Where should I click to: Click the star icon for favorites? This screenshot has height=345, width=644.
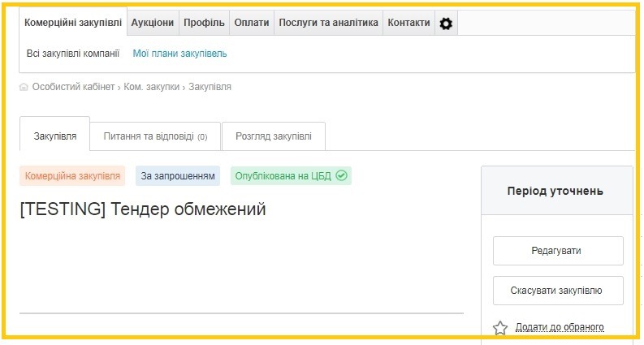click(500, 328)
